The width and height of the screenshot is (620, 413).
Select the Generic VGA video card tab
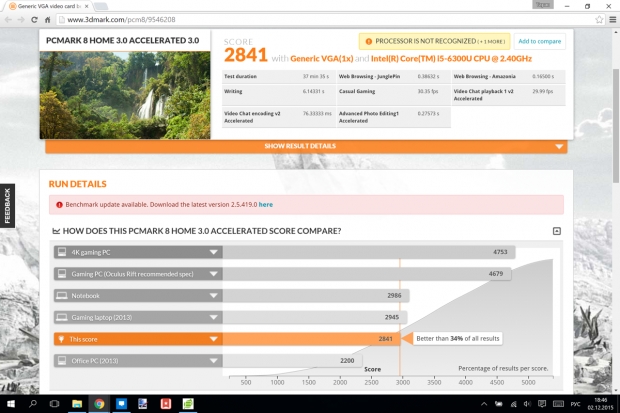tap(48, 6)
